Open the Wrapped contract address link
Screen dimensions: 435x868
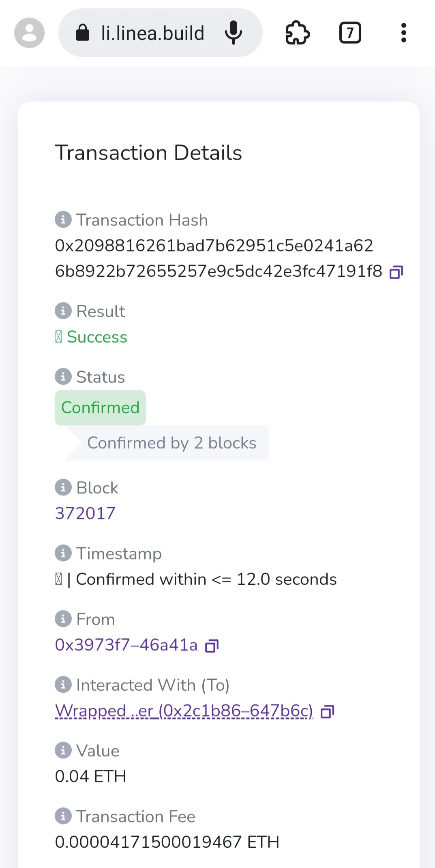(x=184, y=711)
